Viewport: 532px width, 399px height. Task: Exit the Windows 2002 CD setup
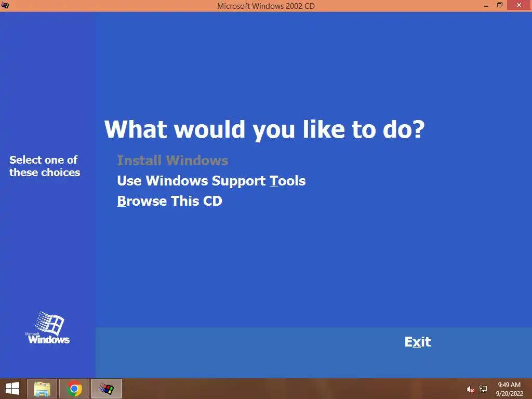pyautogui.click(x=417, y=342)
